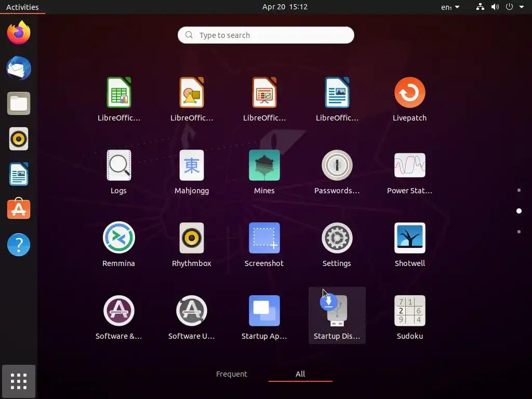
Task: Launch Shotwell photo manager
Action: click(x=409, y=238)
